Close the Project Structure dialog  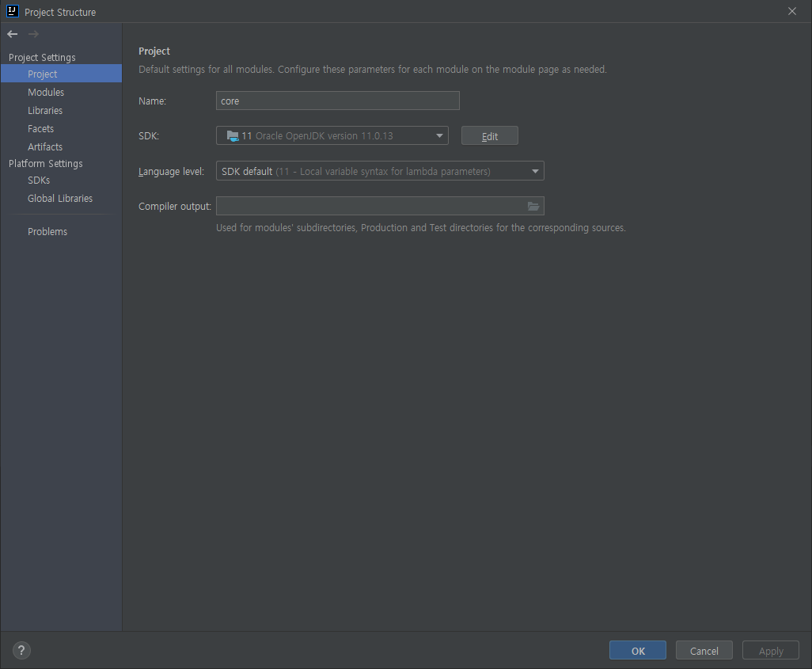click(x=792, y=11)
